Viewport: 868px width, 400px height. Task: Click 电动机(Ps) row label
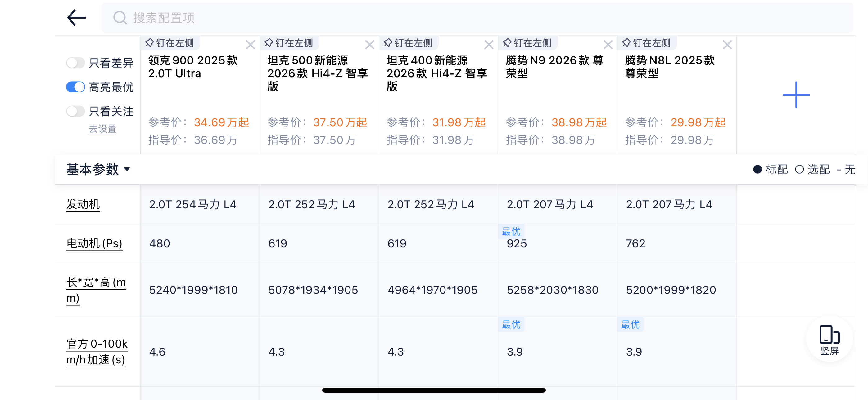click(x=94, y=243)
